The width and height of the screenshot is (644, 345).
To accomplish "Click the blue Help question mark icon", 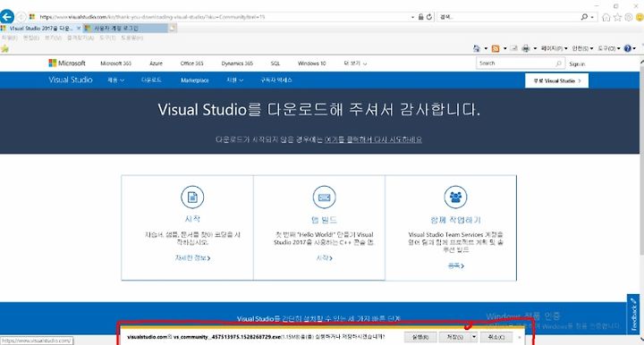I will click(x=628, y=48).
